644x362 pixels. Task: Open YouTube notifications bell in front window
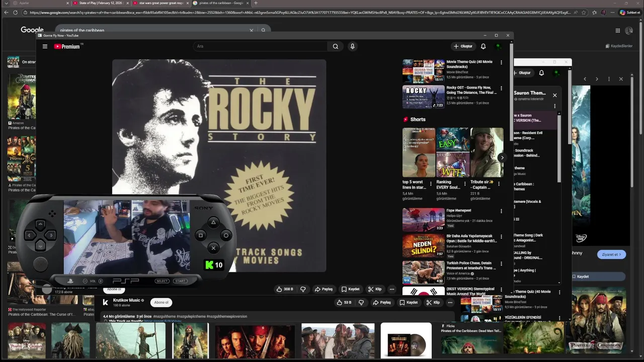(483, 46)
